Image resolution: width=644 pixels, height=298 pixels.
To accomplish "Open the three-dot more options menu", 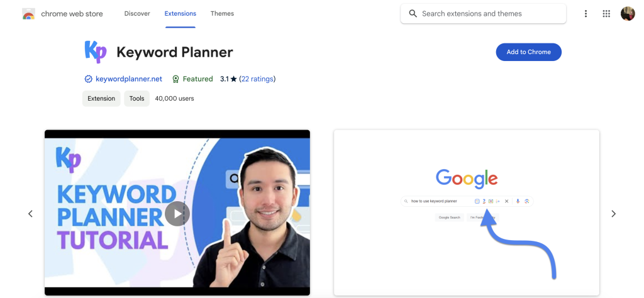I will (586, 14).
